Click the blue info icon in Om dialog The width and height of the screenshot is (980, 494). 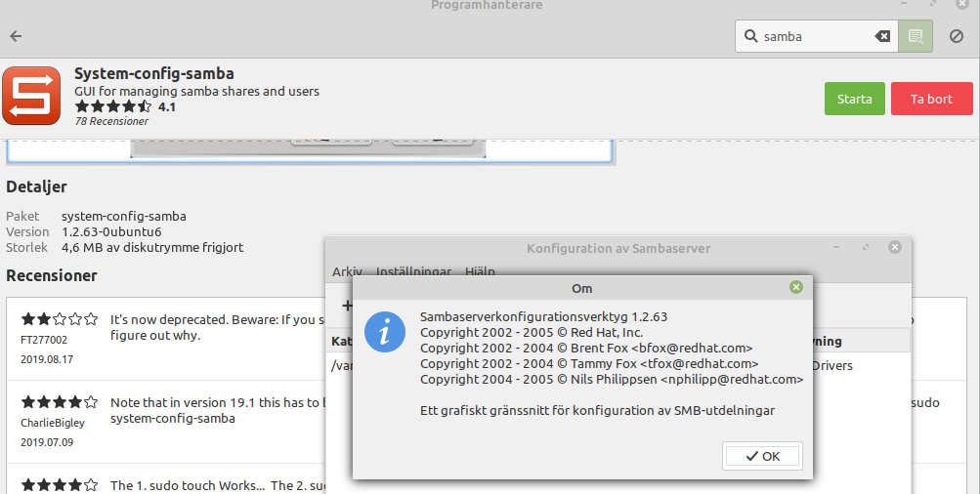385,332
